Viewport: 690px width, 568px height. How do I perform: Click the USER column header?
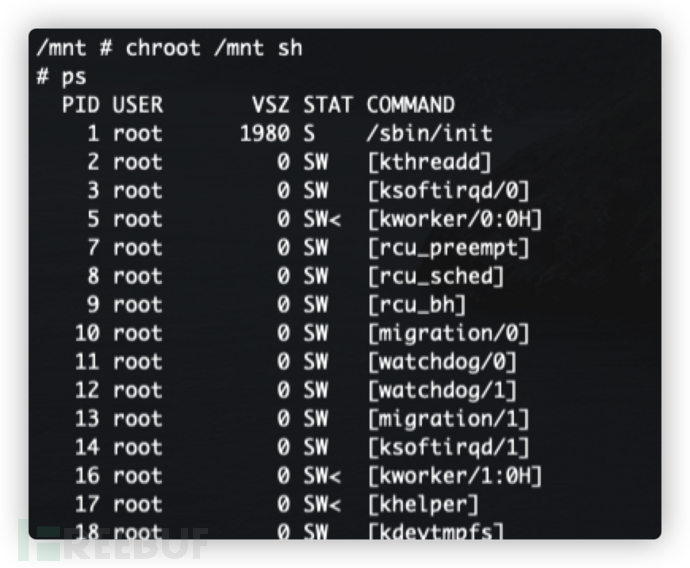click(138, 105)
